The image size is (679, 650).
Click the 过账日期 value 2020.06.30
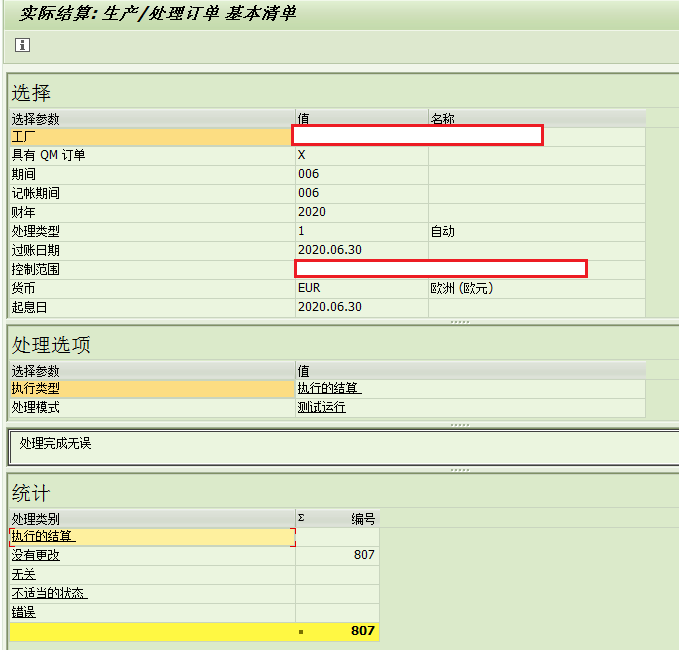click(x=330, y=250)
